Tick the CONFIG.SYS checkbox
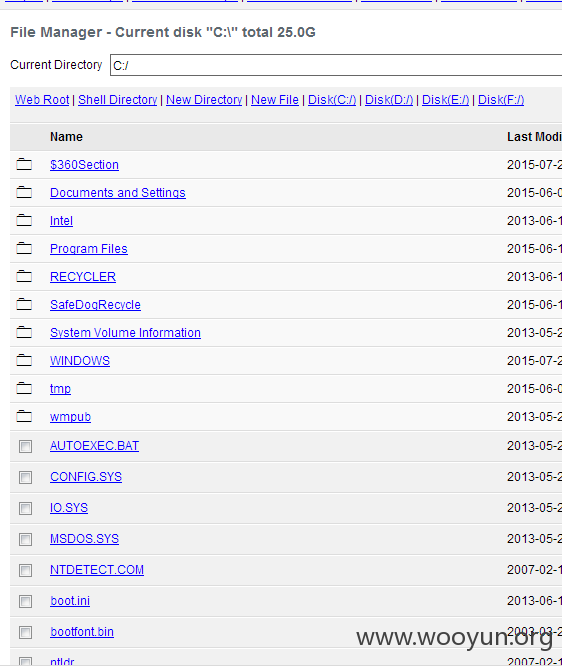Screen dimensions: 562x666 click(x=25, y=477)
